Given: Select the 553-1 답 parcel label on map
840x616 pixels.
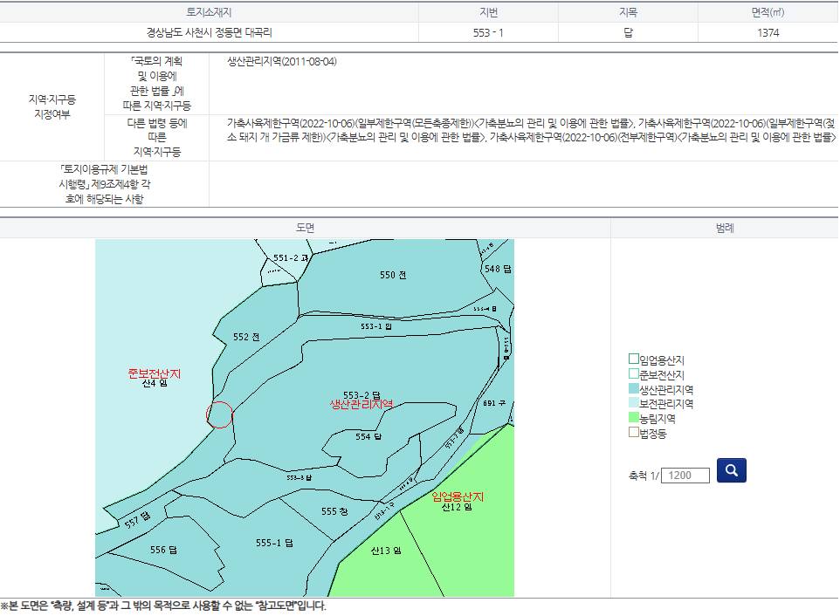Looking at the screenshot, I should click(x=376, y=326).
